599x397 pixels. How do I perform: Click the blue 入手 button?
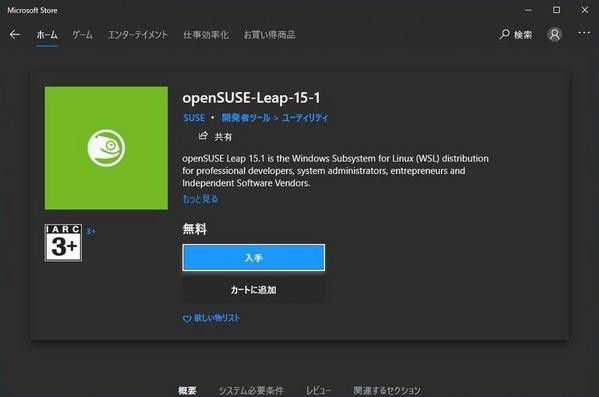click(254, 258)
